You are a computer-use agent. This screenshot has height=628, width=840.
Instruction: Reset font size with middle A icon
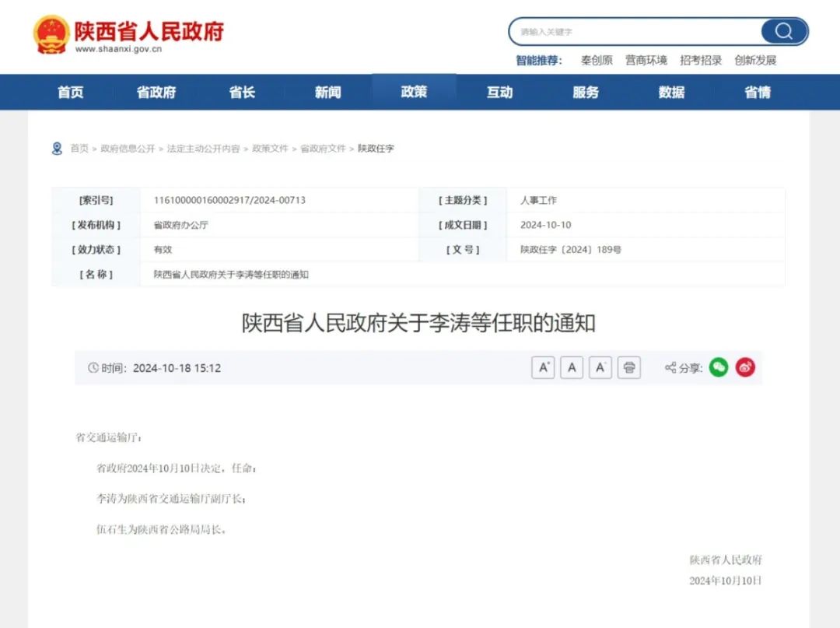572,367
